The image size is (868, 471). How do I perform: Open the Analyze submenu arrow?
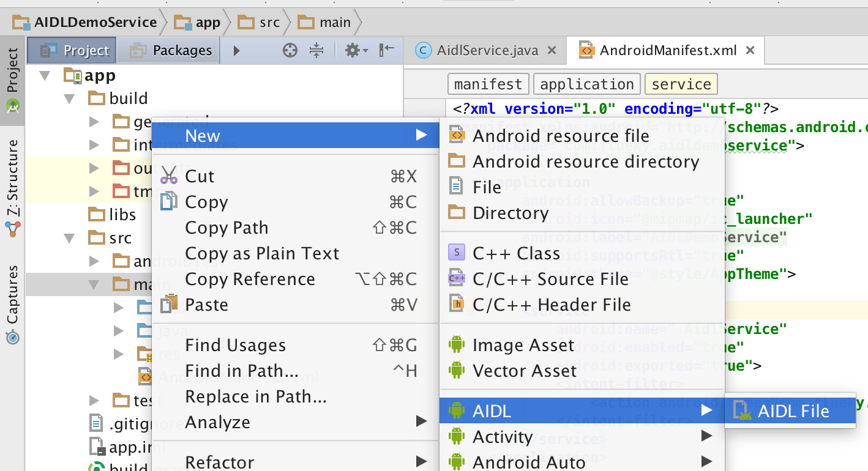click(421, 421)
